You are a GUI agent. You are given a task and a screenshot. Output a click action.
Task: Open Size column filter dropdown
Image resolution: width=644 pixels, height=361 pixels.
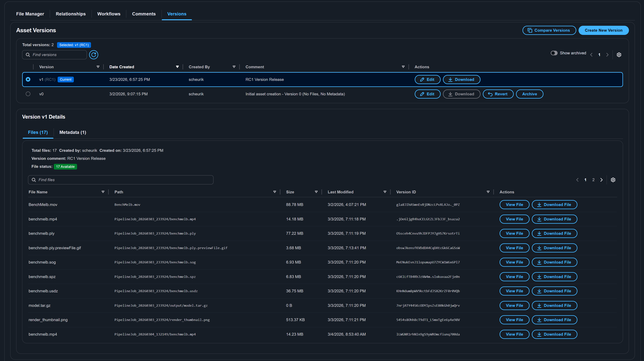(x=316, y=192)
